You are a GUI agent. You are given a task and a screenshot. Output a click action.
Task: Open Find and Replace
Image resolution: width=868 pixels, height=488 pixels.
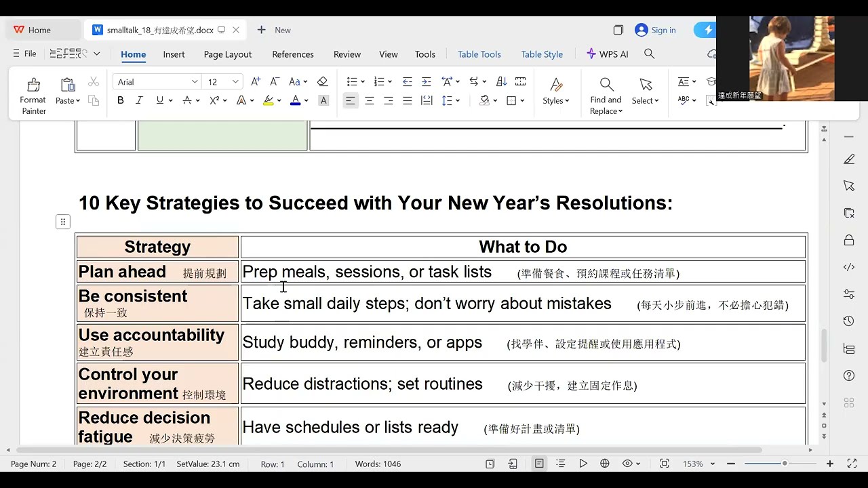606,96
